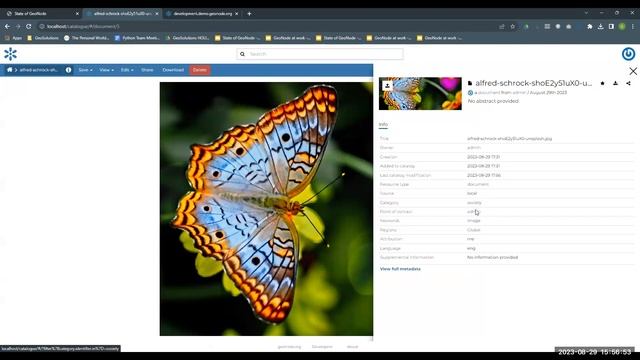The height and width of the screenshot is (360, 640).
Task: Open Chrome three-dot menu
Action: (633, 27)
